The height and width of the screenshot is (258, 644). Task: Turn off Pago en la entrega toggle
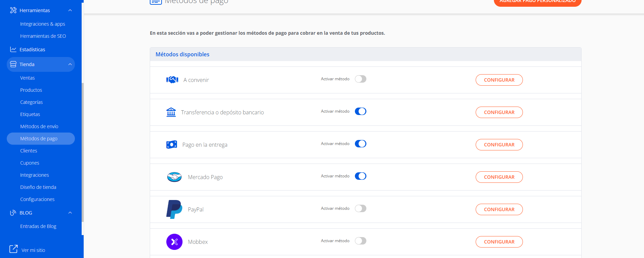[x=361, y=144]
